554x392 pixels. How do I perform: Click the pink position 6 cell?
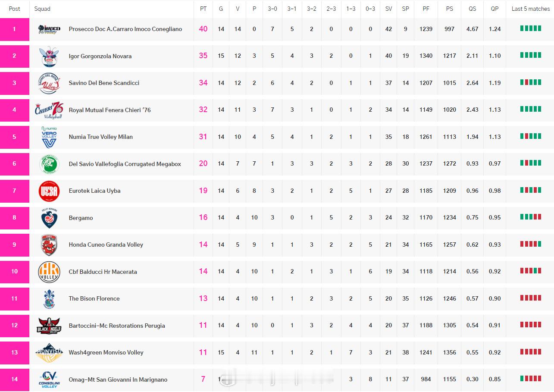click(x=15, y=164)
